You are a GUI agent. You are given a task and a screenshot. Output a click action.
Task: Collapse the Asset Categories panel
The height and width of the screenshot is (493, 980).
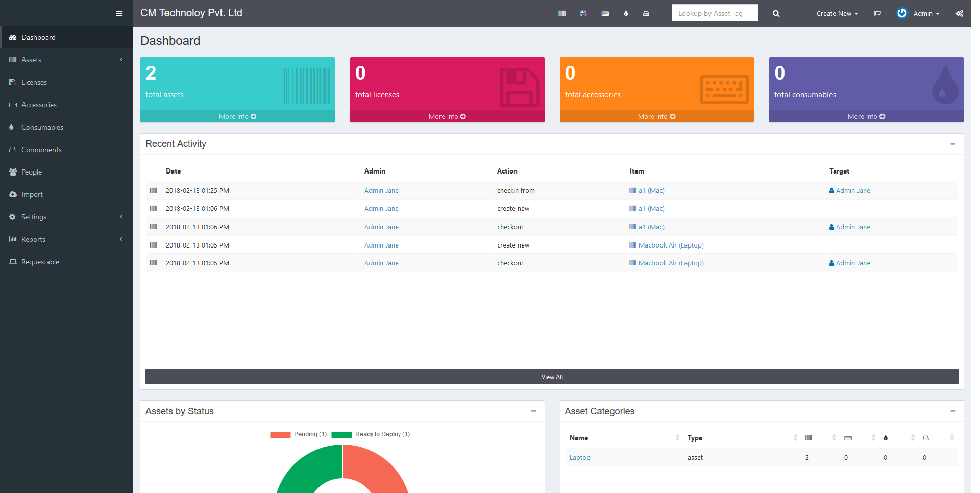(953, 411)
